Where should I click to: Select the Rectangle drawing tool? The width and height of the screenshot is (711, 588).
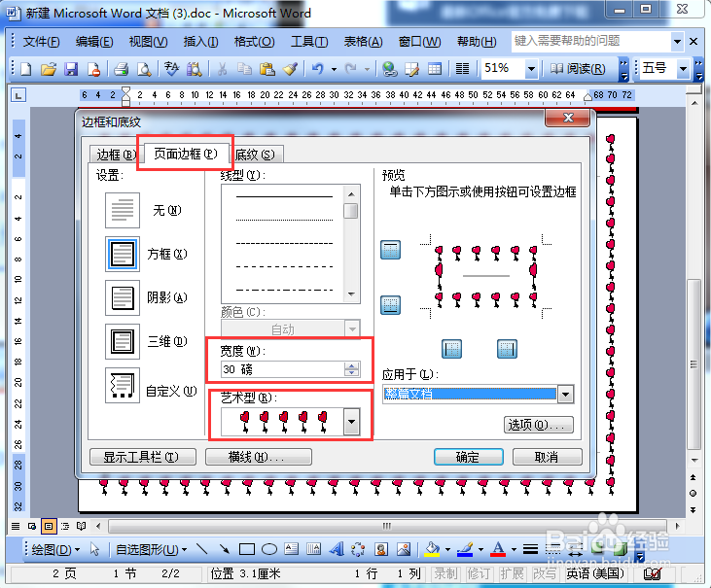[247, 549]
